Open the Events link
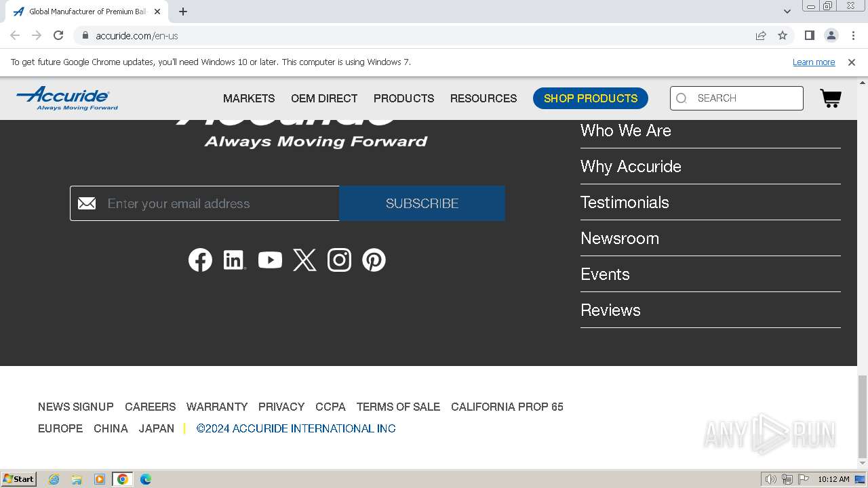868x488 pixels. (605, 274)
